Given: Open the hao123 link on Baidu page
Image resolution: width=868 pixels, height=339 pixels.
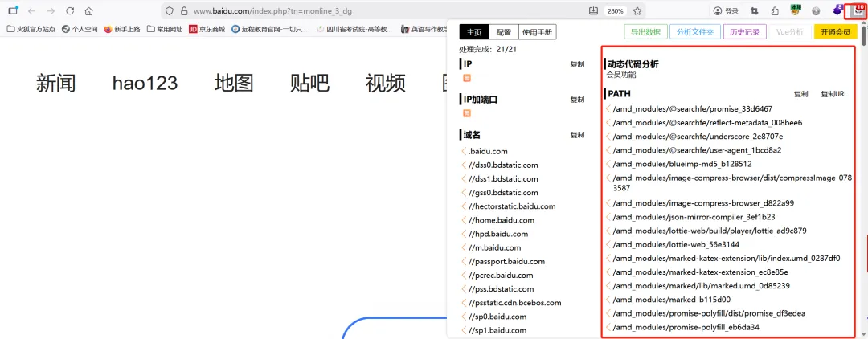Looking at the screenshot, I should coord(145,83).
